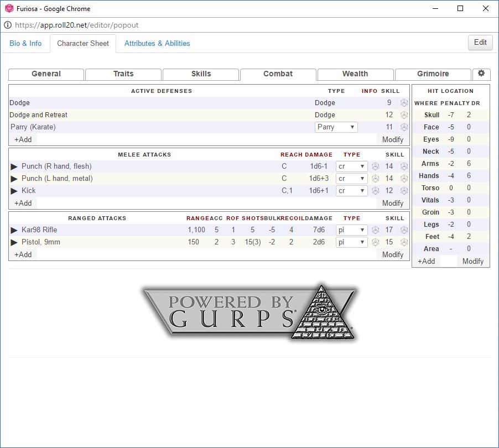
Task: Click the Vitals hit location row
Action: [x=451, y=200]
